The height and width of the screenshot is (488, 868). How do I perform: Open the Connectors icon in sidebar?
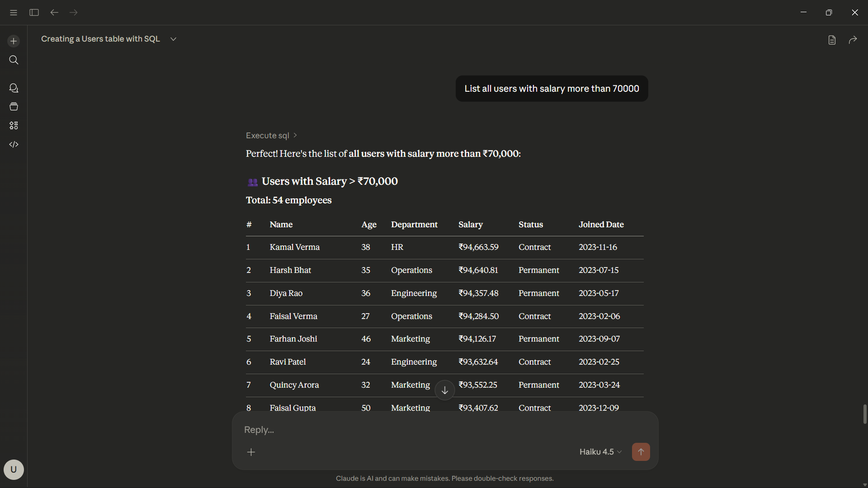click(14, 126)
